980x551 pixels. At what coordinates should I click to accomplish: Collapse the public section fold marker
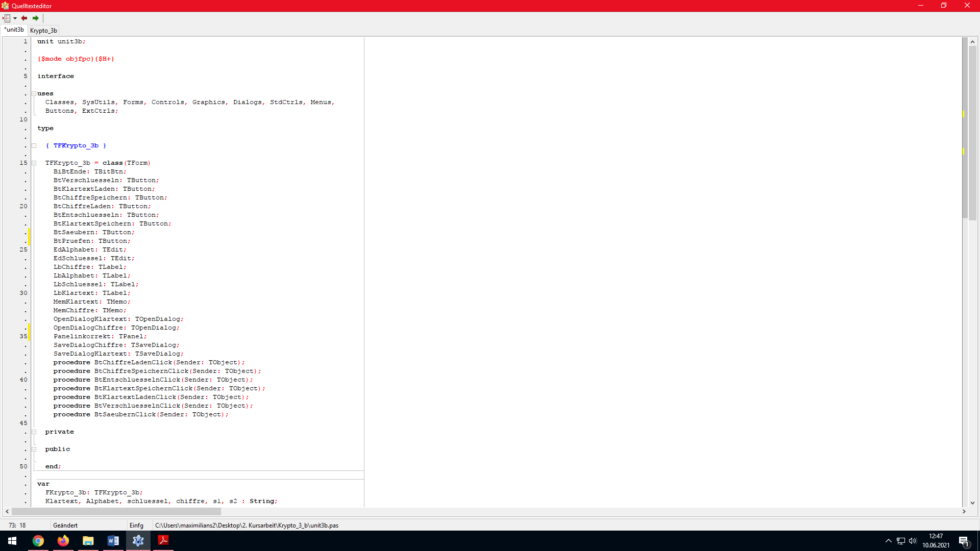34,449
